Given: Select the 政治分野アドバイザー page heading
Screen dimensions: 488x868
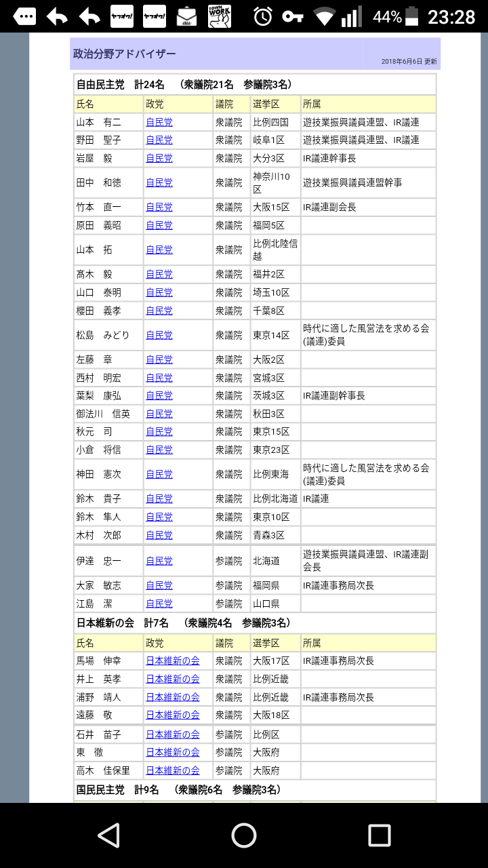Looking at the screenshot, I should click(124, 54).
